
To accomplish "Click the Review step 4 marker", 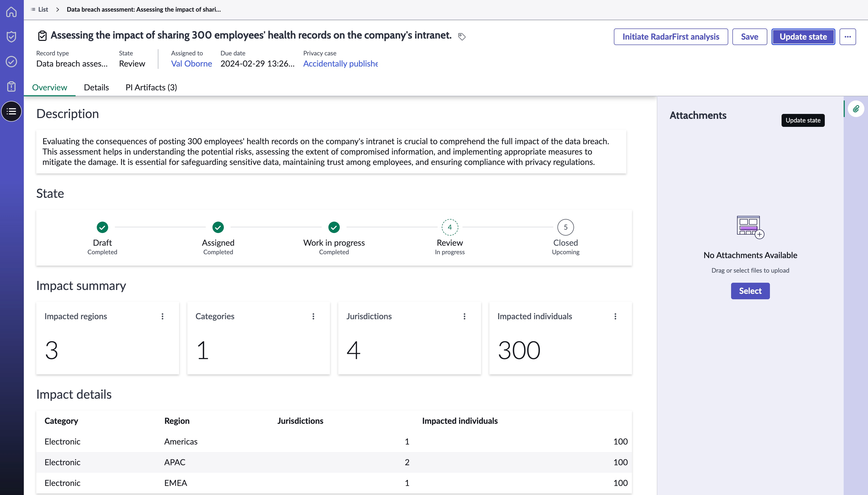I will pyautogui.click(x=450, y=227).
